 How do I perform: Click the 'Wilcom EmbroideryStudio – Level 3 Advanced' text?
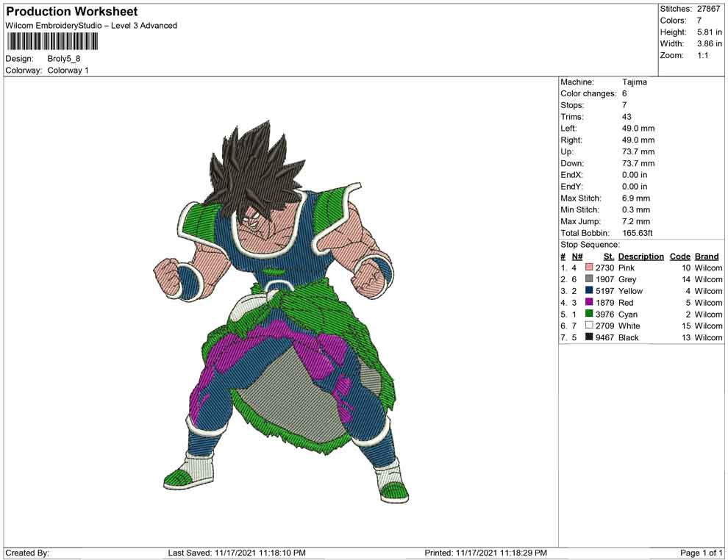[x=91, y=26]
